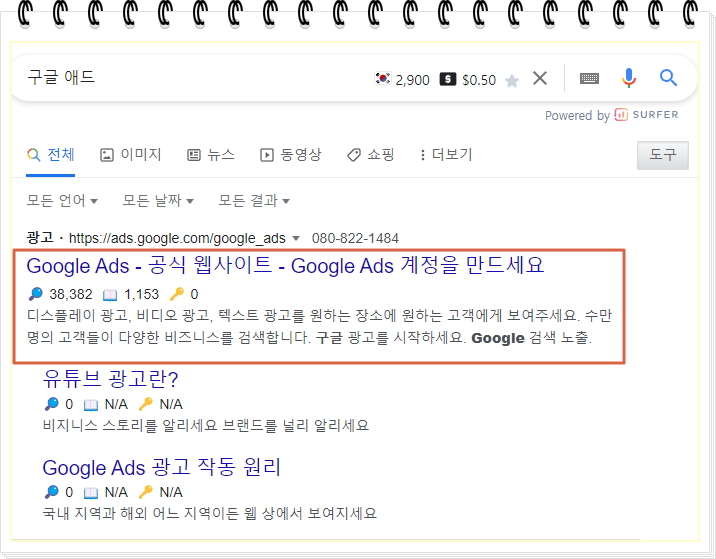This screenshot has width=716, height=559.
Task: Click the Korean flag search volume icon
Action: click(383, 79)
